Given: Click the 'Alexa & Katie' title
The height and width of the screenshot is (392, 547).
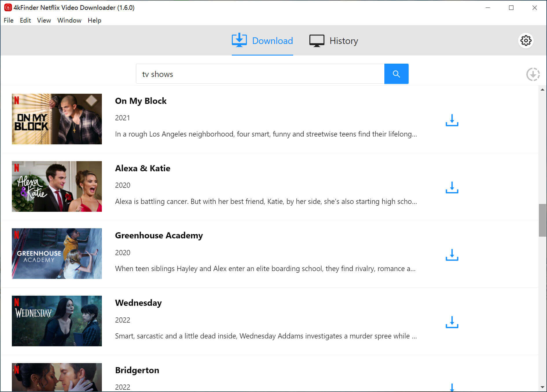Looking at the screenshot, I should 143,168.
